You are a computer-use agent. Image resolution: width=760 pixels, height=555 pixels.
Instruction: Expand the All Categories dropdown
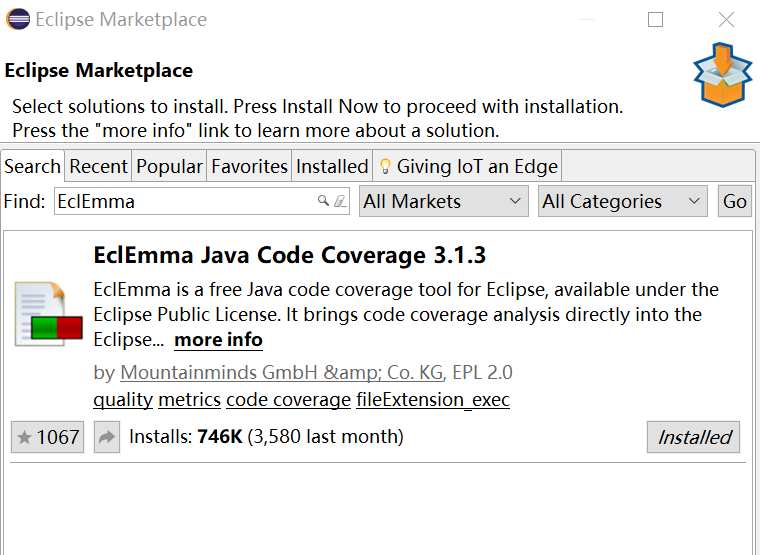(623, 201)
